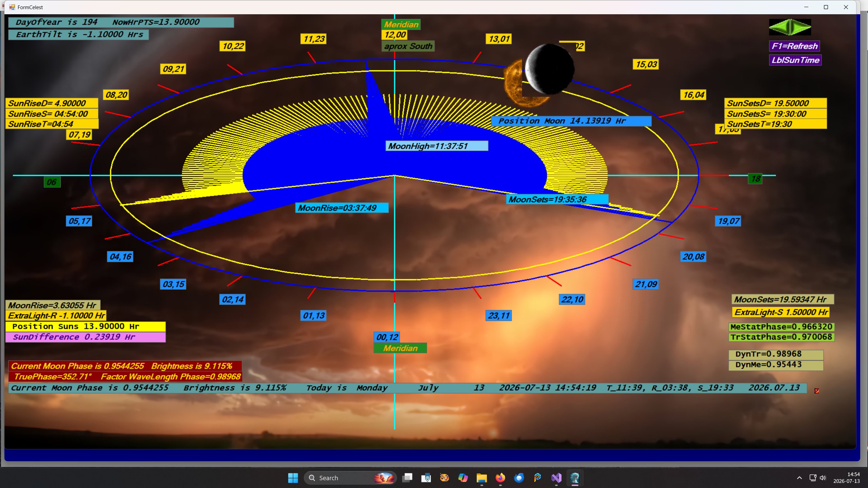Click 'SunSetsD= 19.50000' label

pos(775,103)
